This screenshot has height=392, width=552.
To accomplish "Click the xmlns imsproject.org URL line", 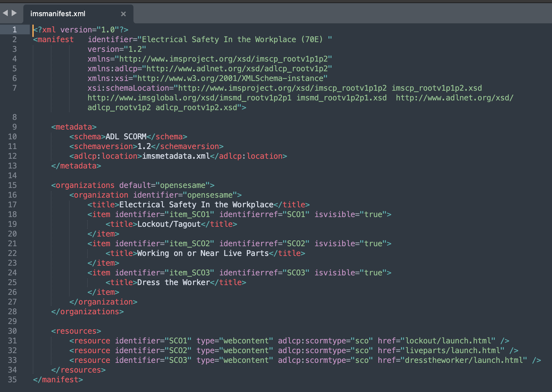I will 210,59.
